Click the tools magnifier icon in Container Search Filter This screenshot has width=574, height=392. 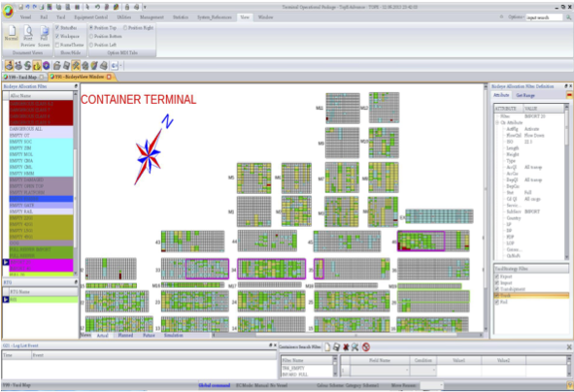[355, 347]
